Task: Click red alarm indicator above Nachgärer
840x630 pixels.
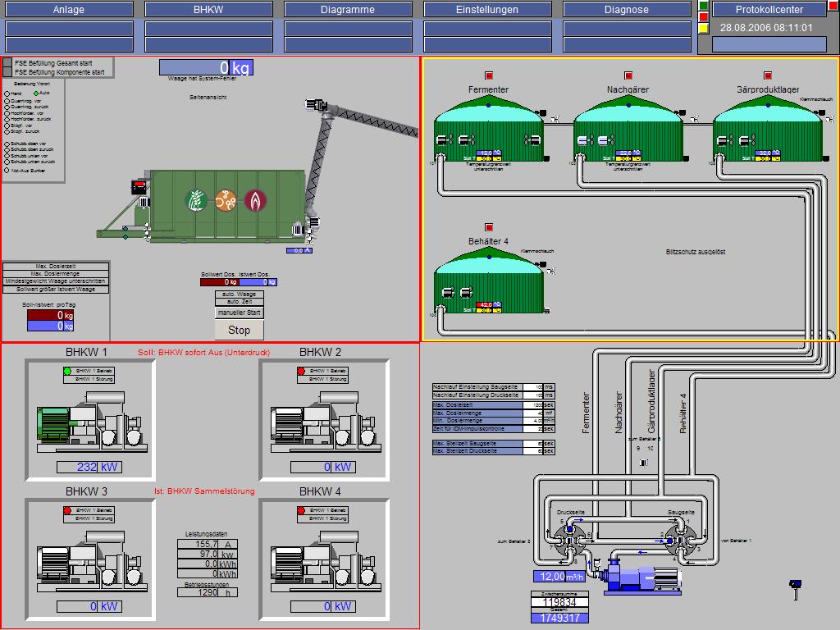Action: 628,75
